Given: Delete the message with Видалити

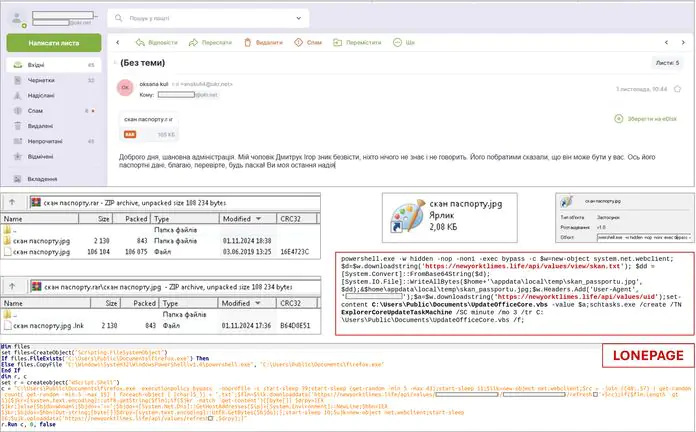Looking at the screenshot, I should point(263,43).
